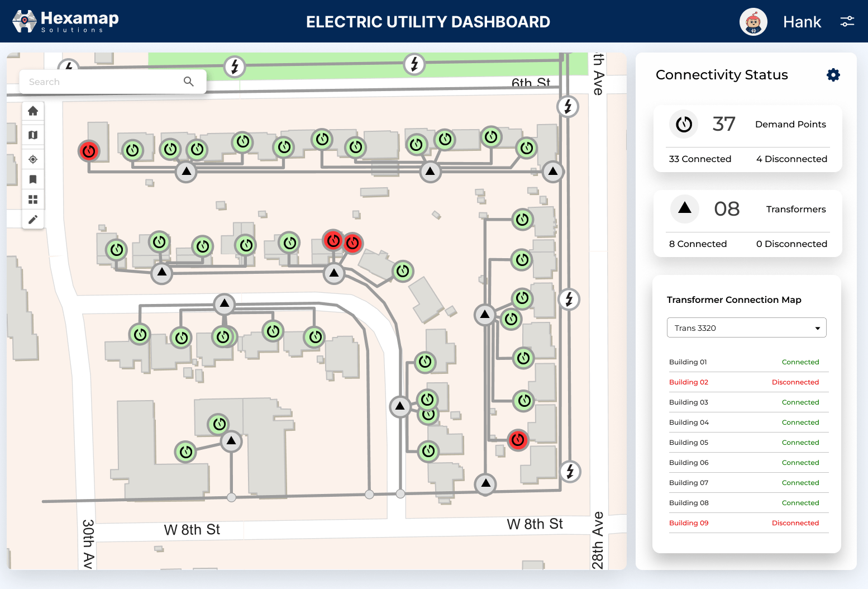Click the Transformers triangle icon in status card
Viewport: 868px width, 589px height.
684,209
